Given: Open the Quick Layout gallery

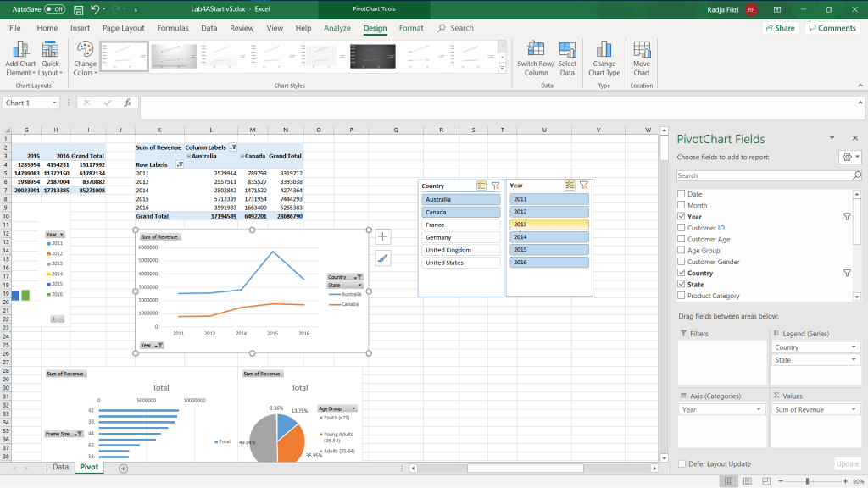Looking at the screenshot, I should point(50,50).
